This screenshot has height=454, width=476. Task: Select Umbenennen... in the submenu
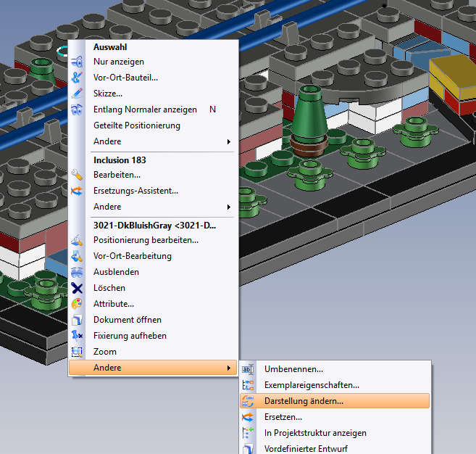pyautogui.click(x=335, y=369)
